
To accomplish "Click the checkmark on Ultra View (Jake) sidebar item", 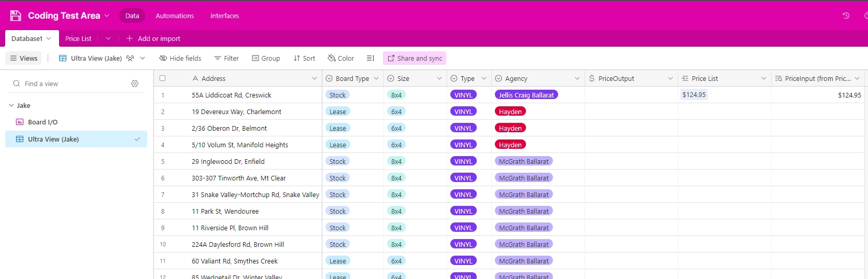I will pos(137,139).
